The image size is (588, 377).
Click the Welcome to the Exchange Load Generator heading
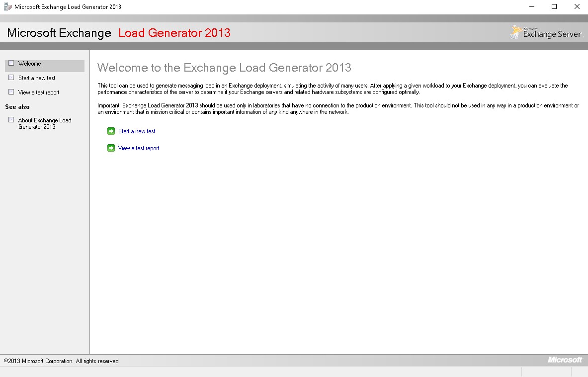click(225, 68)
